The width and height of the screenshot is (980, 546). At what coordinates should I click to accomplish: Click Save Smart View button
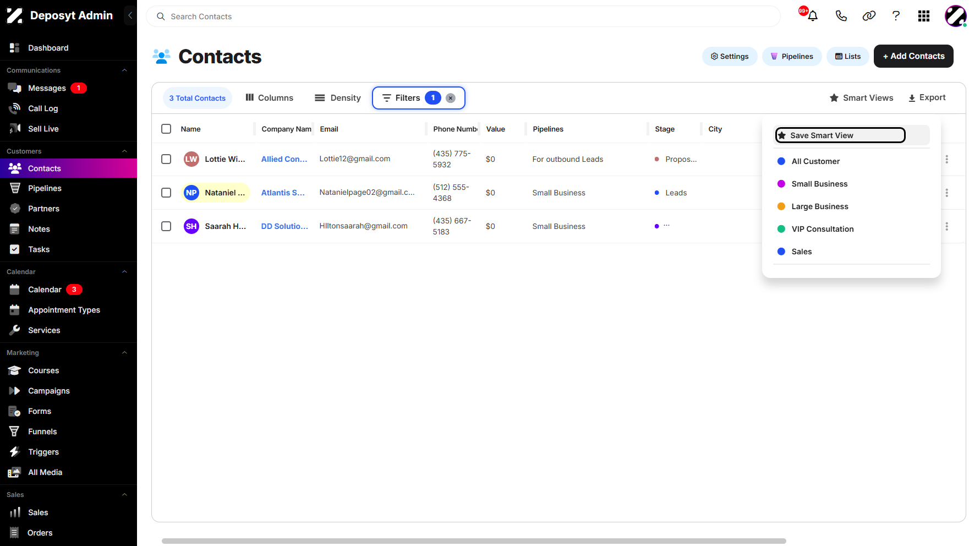point(840,135)
